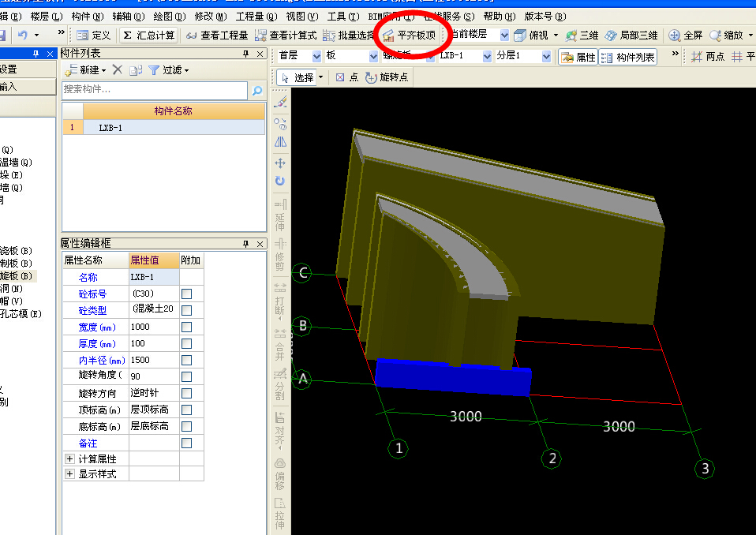The image size is (756, 535).
Task: Open the 帮助(H) menu
Action: click(x=499, y=17)
